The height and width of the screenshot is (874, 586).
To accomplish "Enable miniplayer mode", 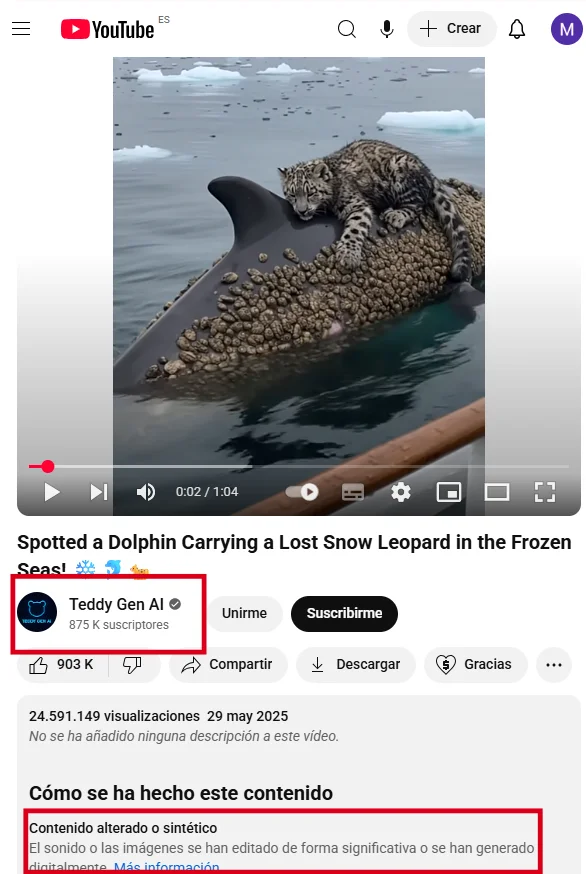I will coord(448,492).
